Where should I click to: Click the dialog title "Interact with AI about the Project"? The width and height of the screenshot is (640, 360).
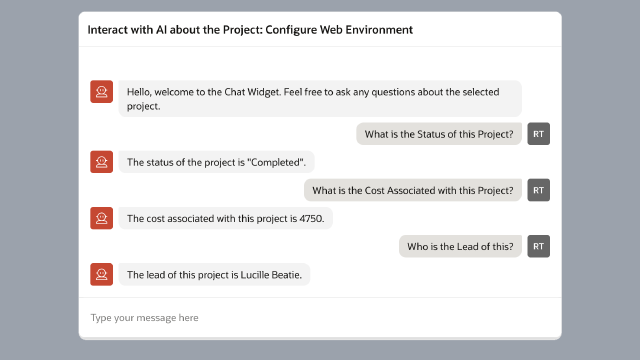175,30
